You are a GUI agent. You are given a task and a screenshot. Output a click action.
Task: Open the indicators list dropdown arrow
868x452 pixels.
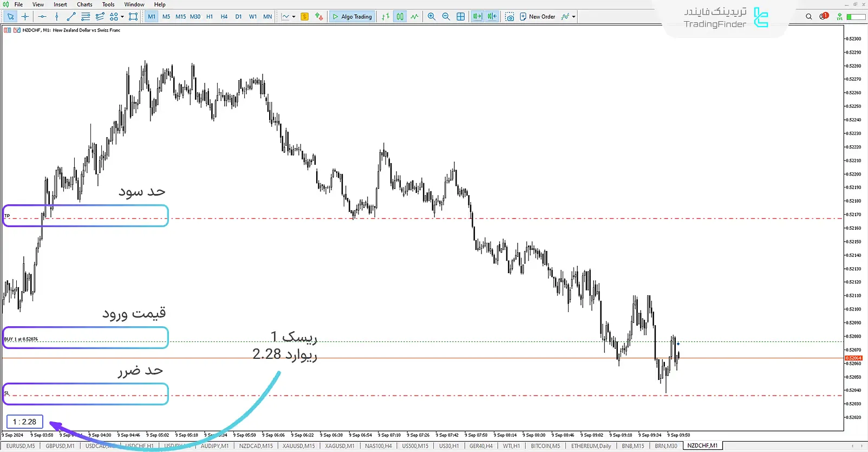point(573,17)
